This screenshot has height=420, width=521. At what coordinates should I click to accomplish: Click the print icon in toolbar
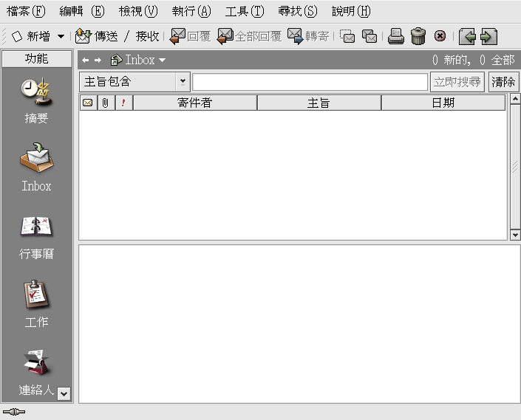[396, 36]
